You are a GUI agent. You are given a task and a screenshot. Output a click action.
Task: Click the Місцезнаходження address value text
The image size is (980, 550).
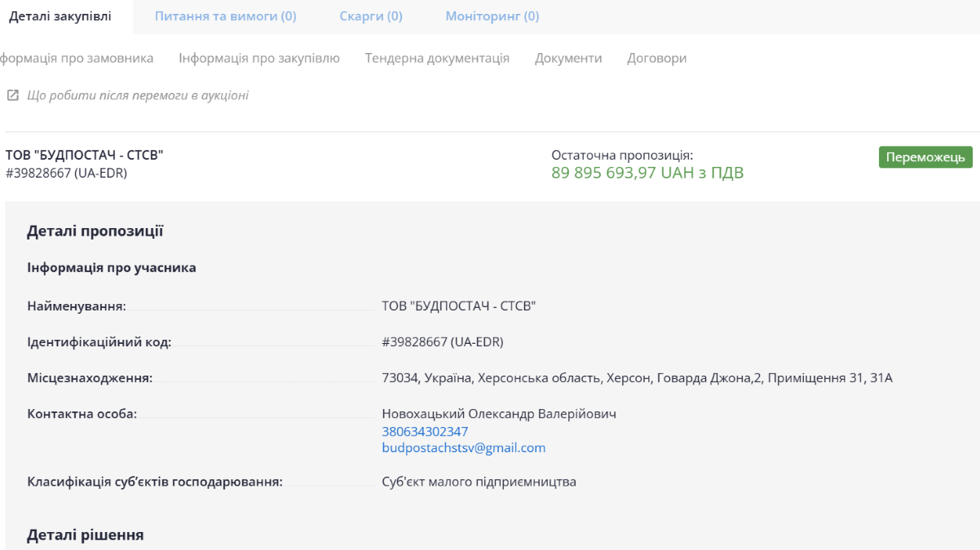coord(637,378)
